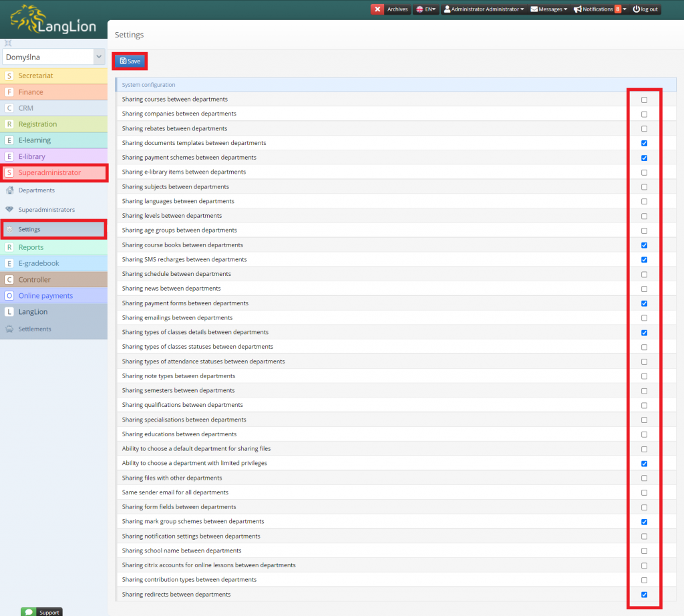The height and width of the screenshot is (616, 684).
Task: Click the red notifications count badge
Action: (x=617, y=9)
